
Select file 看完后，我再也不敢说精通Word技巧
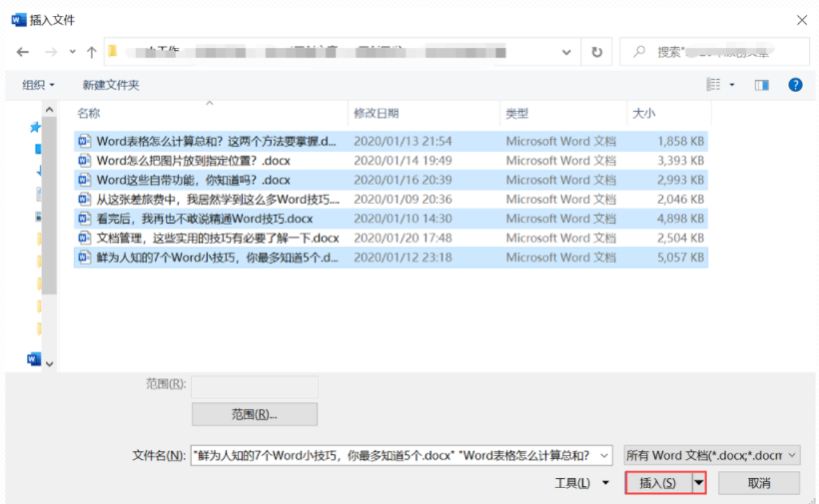pyautogui.click(x=391, y=219)
